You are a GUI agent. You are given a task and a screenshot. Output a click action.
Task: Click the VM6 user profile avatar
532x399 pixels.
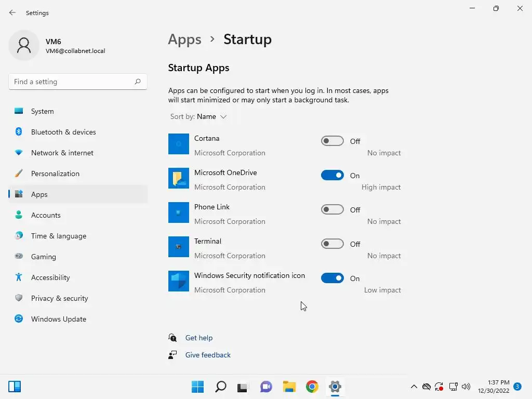tap(24, 45)
